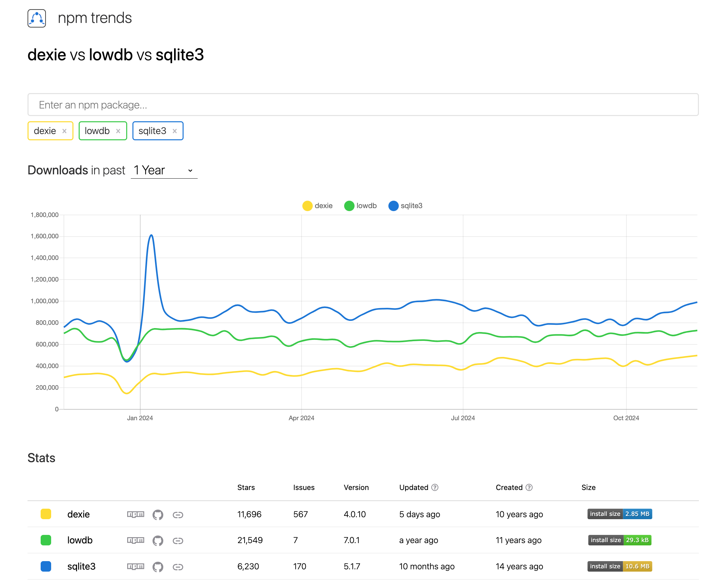
Task: Click lowdb name in Stats table
Action: (x=80, y=540)
